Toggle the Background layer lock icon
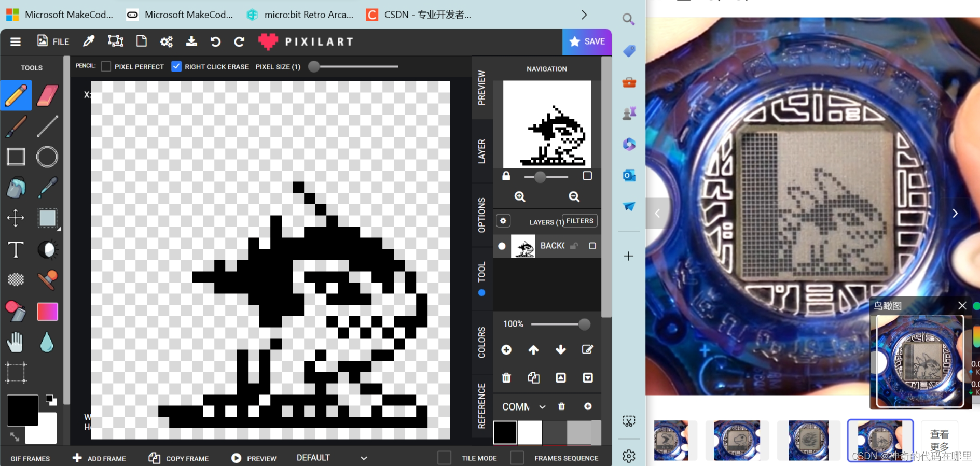Screen dimensions: 980x466 574,246
